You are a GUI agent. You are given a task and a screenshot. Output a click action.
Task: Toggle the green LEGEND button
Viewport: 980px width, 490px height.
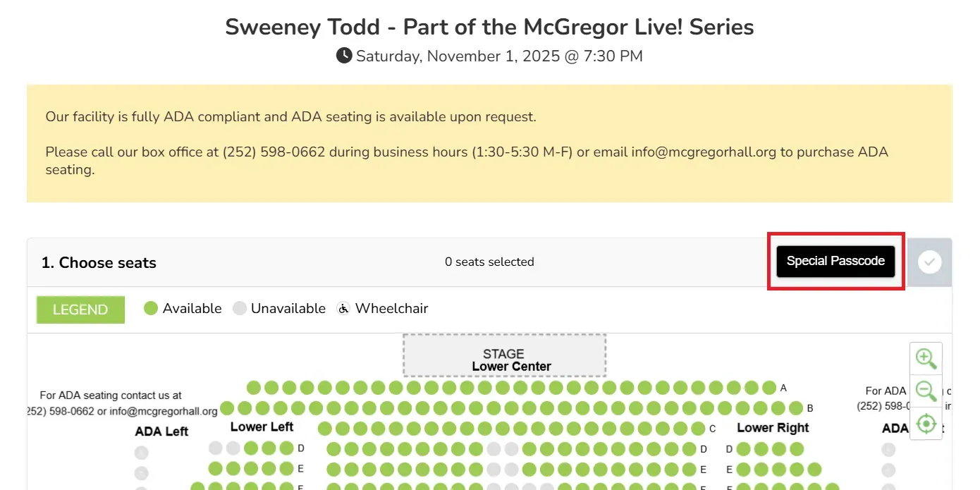point(80,310)
